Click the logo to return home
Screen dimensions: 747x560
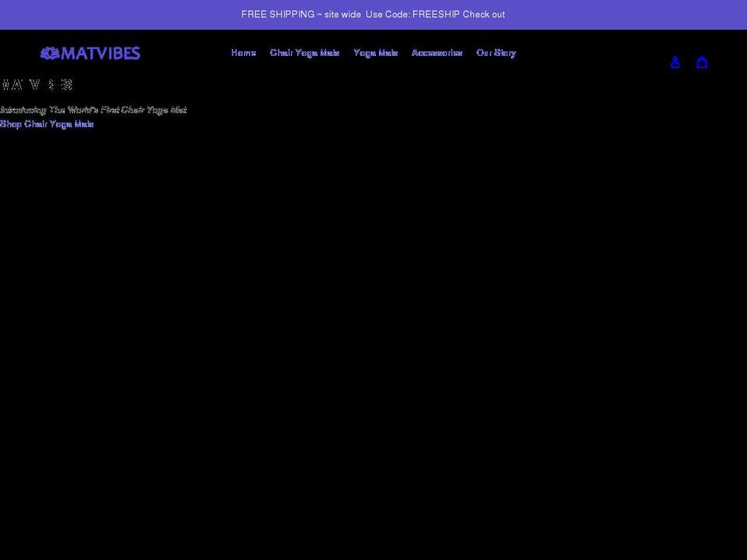89,53
